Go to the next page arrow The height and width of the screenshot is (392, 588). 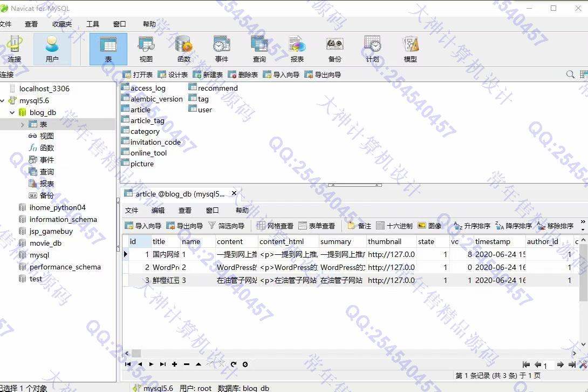point(560,364)
